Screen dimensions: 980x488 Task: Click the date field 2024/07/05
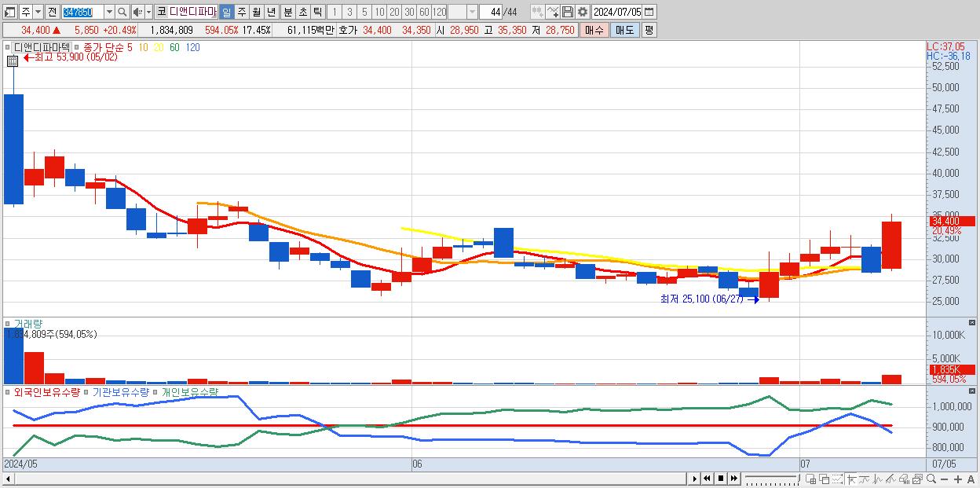tap(617, 12)
